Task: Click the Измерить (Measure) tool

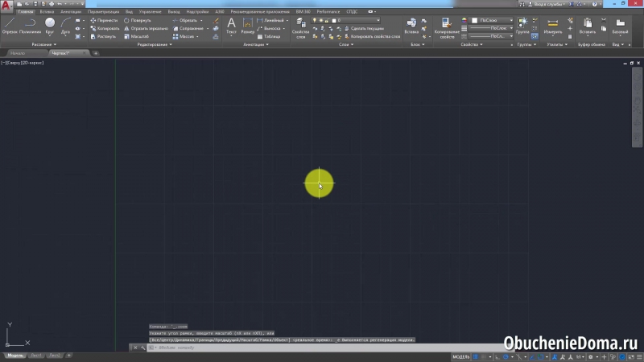Action: [x=553, y=26]
